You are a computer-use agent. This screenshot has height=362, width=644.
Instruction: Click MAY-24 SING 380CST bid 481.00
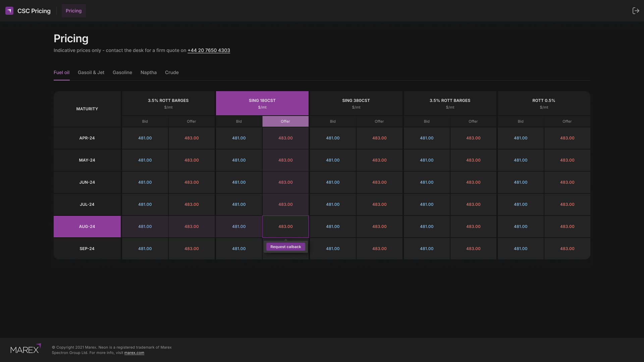(333, 160)
